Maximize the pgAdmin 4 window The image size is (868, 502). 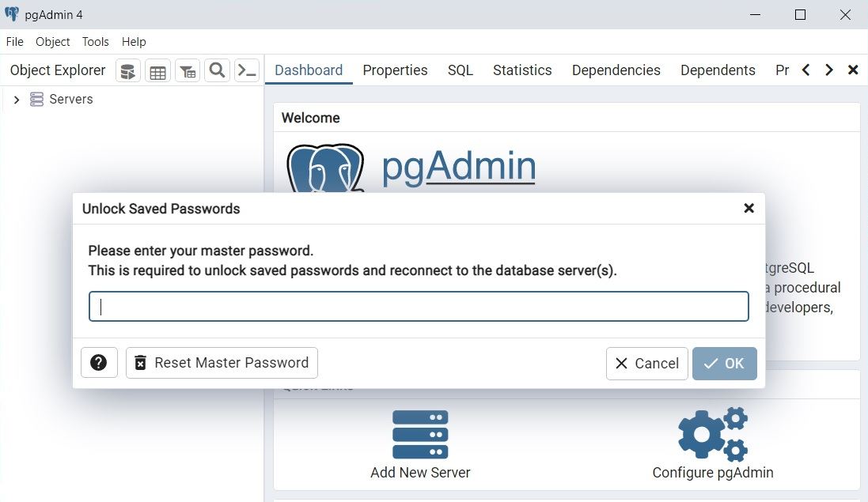pyautogui.click(x=800, y=14)
